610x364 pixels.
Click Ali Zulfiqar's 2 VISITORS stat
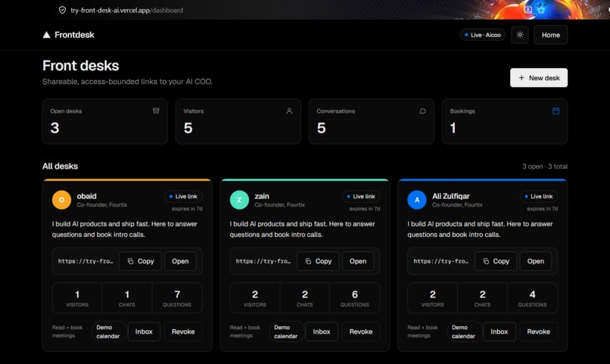click(433, 298)
